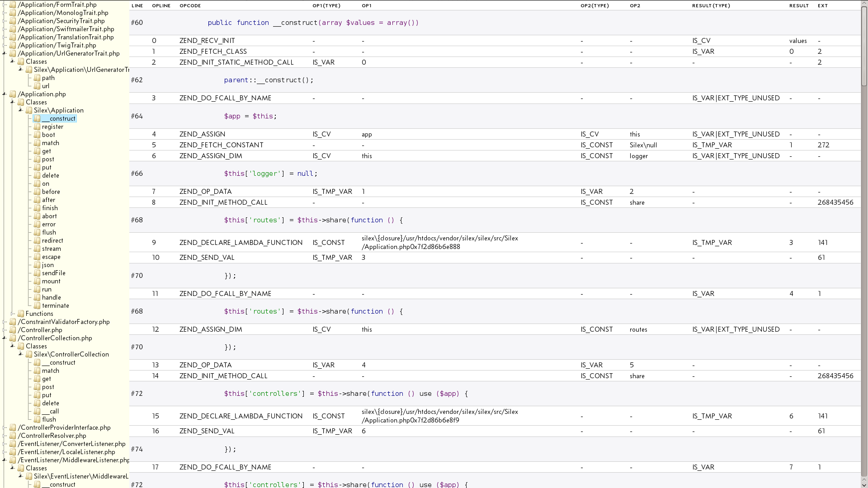Click folder icon next to /Application.php
The image size is (868, 488).
pos(13,94)
